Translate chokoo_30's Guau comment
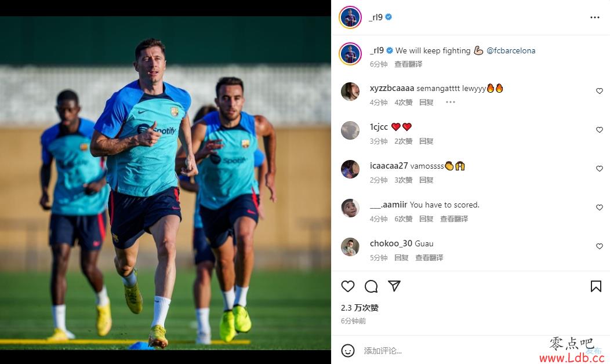This screenshot has height=364, width=610. point(429,258)
